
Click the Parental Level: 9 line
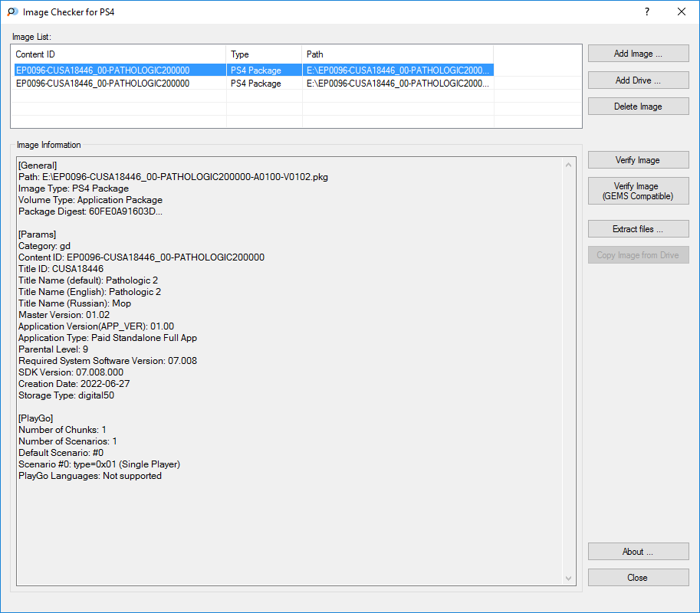coord(53,349)
